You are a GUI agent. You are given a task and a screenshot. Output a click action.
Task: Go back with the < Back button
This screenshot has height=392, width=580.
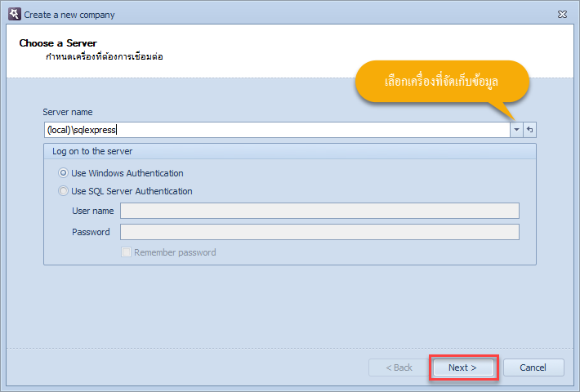click(399, 367)
